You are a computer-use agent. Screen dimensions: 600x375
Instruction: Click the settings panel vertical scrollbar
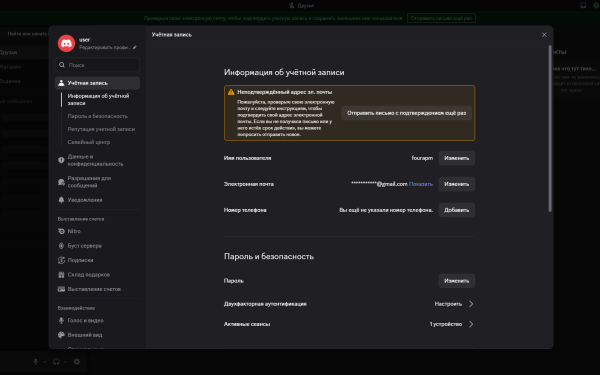coord(550,129)
